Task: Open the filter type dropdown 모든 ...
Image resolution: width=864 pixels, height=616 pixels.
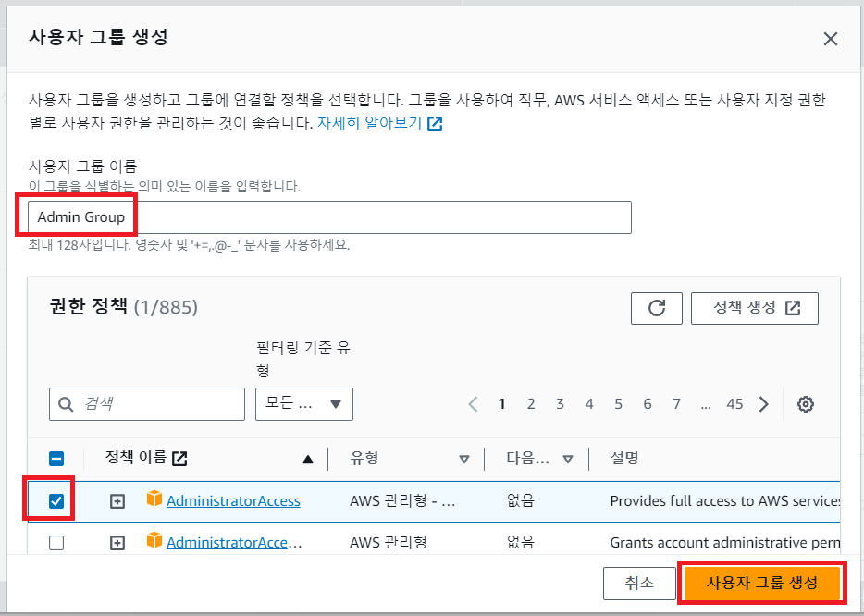Action: [x=303, y=404]
